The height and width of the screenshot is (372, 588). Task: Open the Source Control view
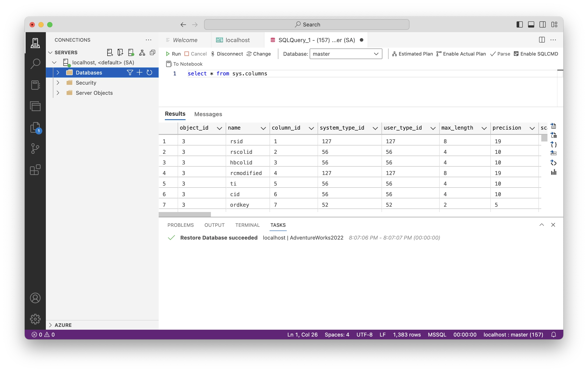click(35, 149)
